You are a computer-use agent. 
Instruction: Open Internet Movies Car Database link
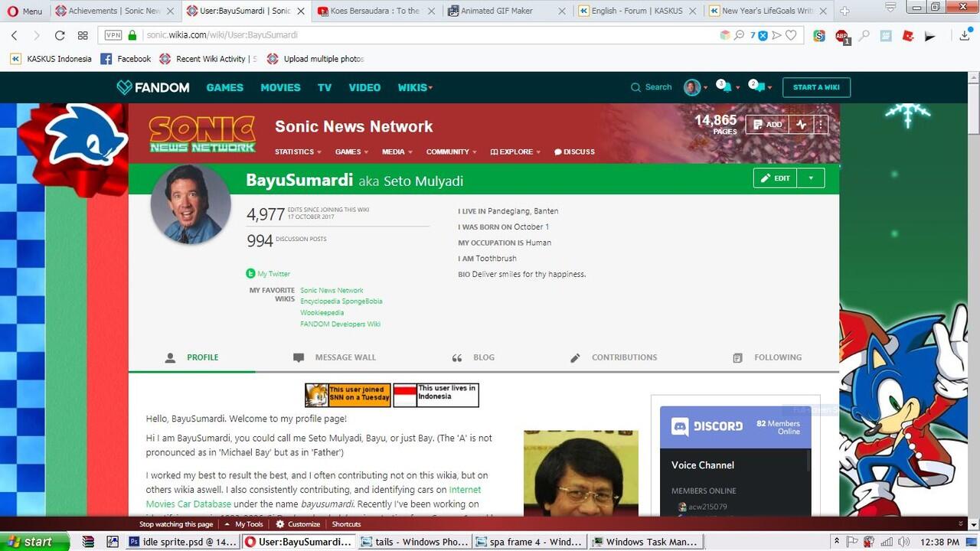313,497
